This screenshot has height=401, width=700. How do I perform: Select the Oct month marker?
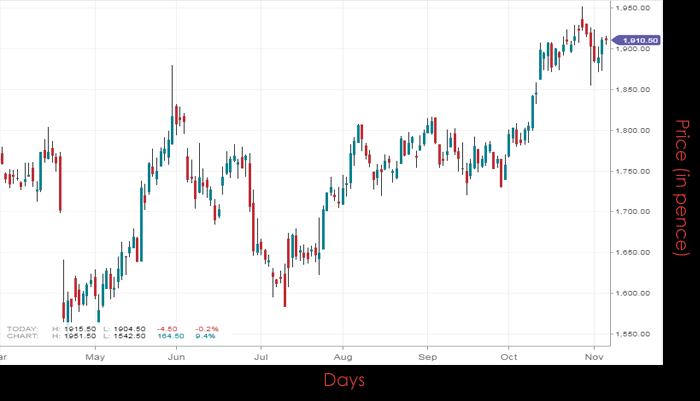pos(509,355)
